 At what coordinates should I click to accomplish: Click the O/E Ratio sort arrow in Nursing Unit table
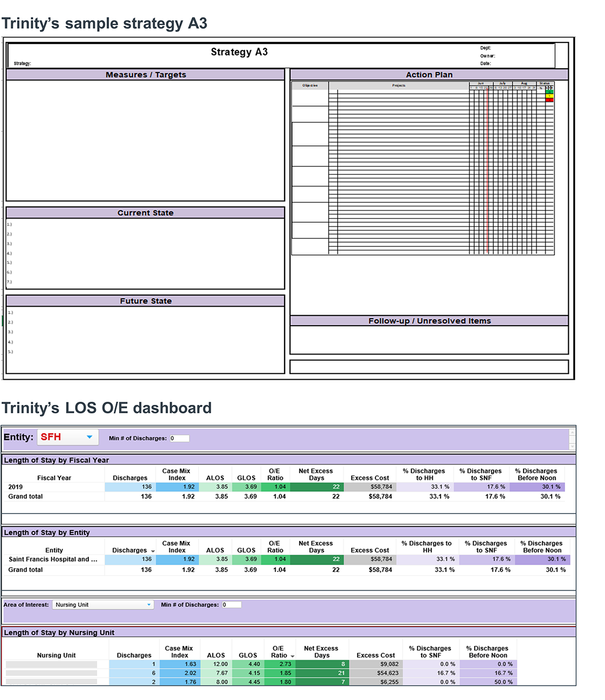(x=293, y=656)
